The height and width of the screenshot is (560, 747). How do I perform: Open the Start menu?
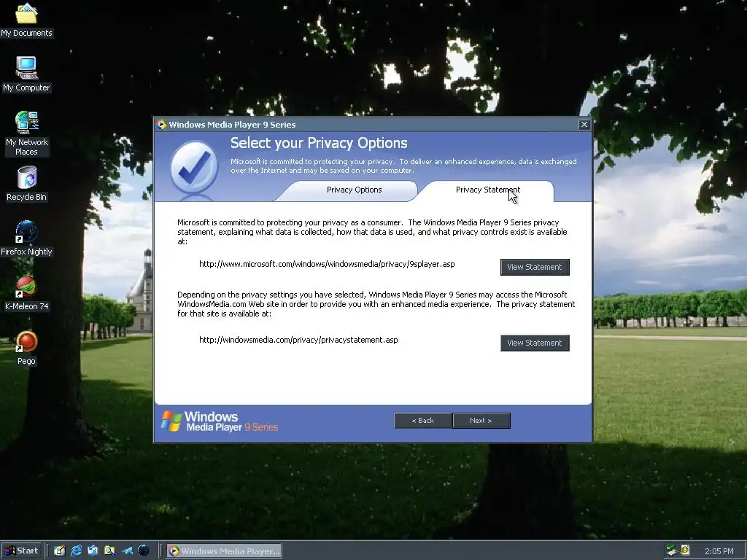(20, 551)
